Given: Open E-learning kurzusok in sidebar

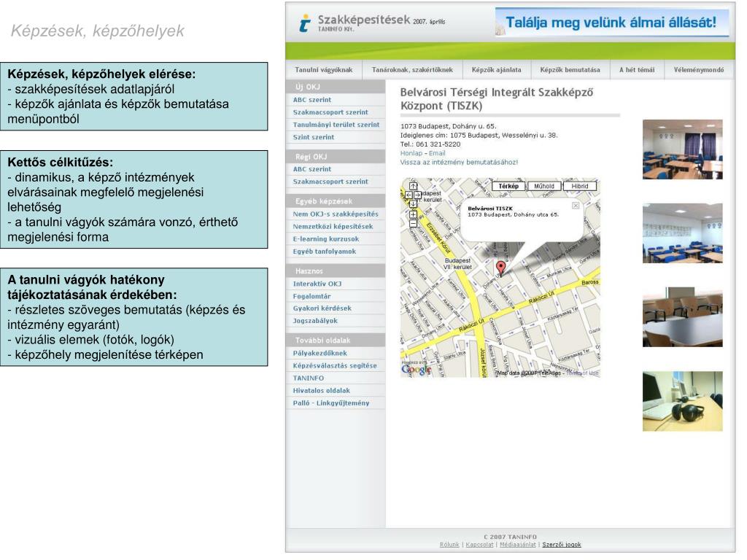Looking at the screenshot, I should [325, 238].
